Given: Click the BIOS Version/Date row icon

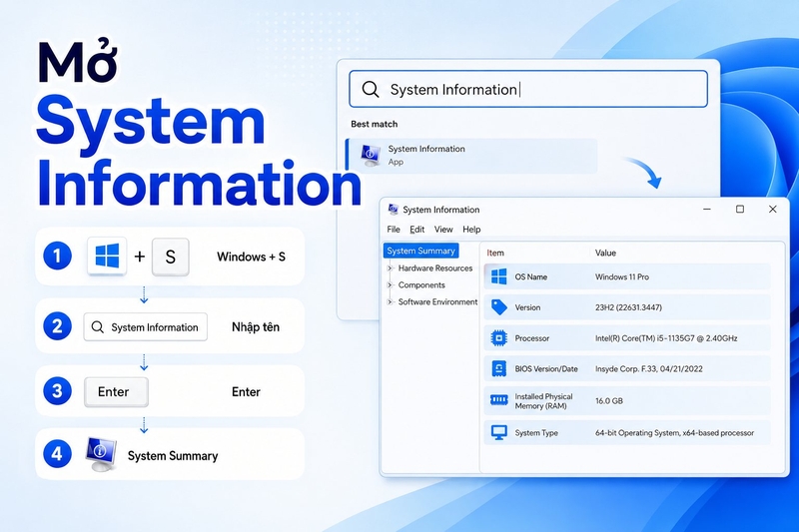Looking at the screenshot, I should tap(498, 368).
